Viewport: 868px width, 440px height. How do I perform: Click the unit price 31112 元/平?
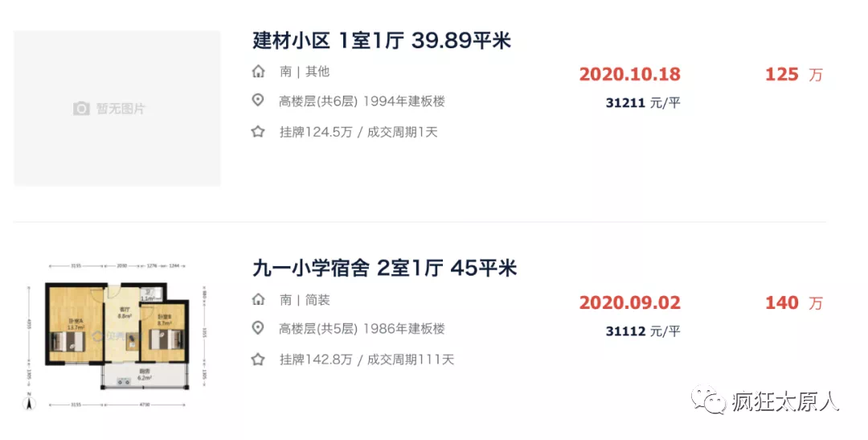point(643,331)
